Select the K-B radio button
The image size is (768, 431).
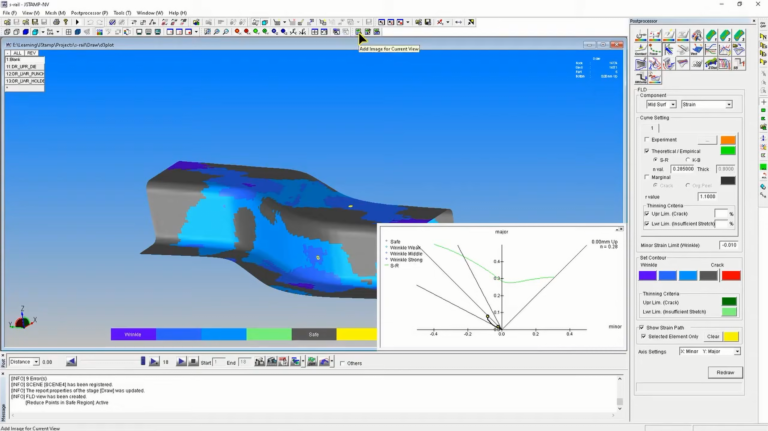click(x=688, y=160)
